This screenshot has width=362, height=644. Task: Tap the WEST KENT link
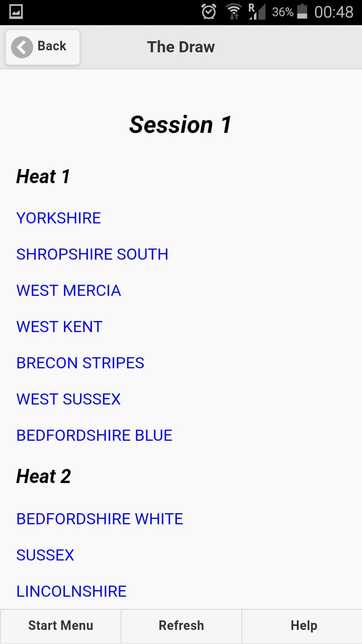[59, 327]
